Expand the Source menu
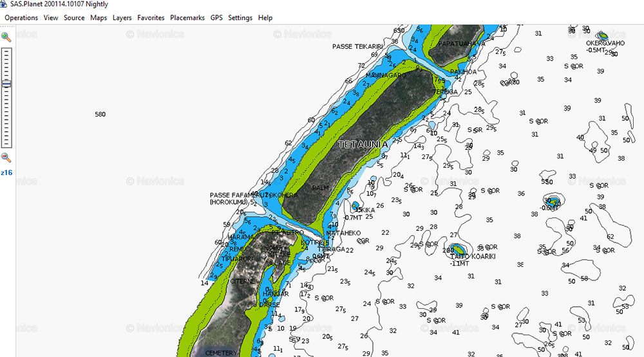This screenshot has height=357, width=644. [74, 18]
